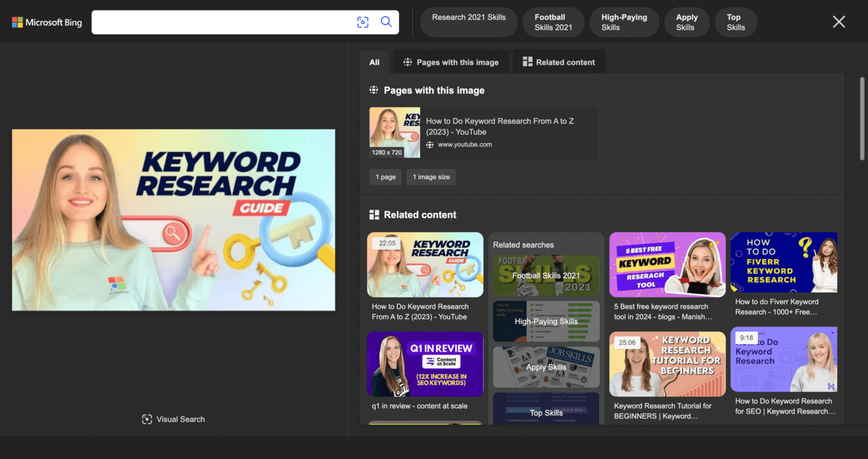Screen dimensions: 868x459
Task: Click the search magnifier icon
Action: point(386,22)
